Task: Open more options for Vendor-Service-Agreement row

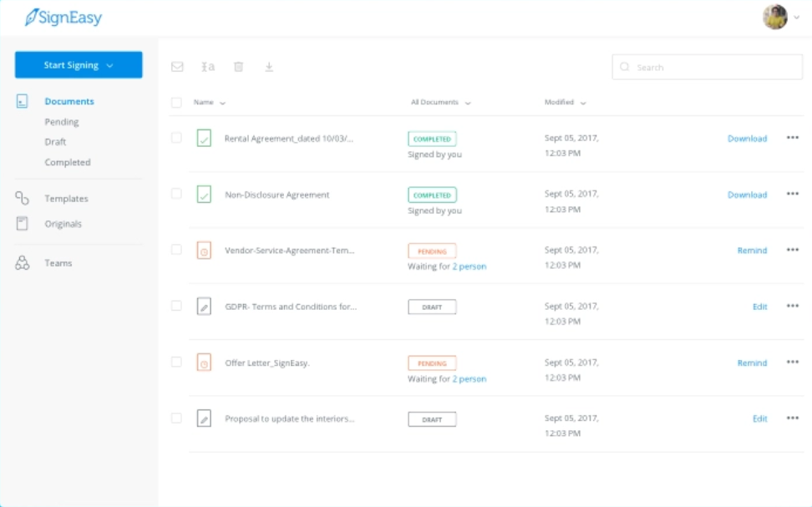Action: pyautogui.click(x=792, y=250)
